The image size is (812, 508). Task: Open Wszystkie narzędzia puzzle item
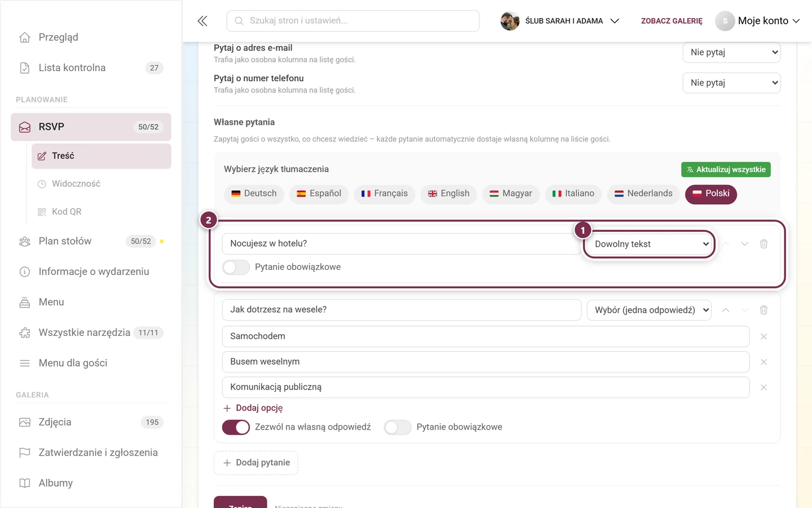click(91, 332)
